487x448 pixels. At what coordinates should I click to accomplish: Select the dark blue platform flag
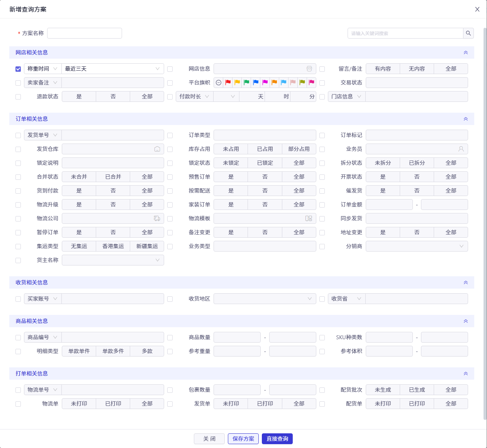256,83
